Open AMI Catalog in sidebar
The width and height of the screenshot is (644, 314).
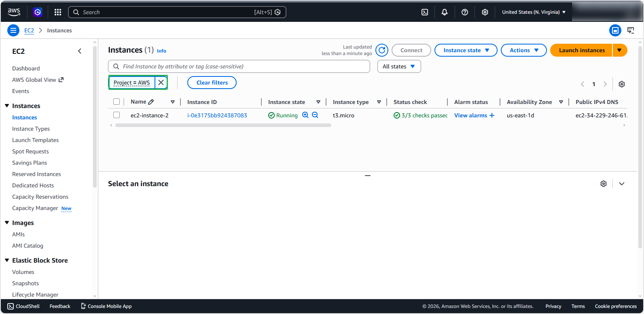[28, 246]
